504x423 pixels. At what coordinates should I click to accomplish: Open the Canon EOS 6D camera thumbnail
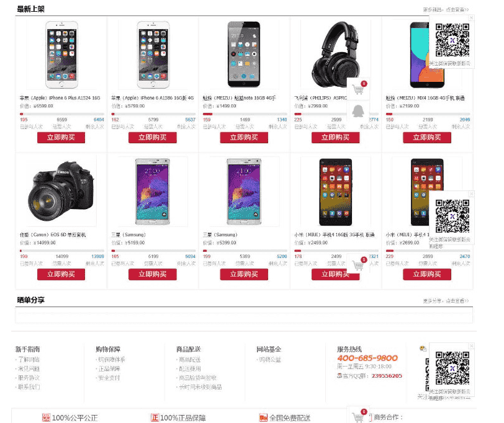coord(61,191)
